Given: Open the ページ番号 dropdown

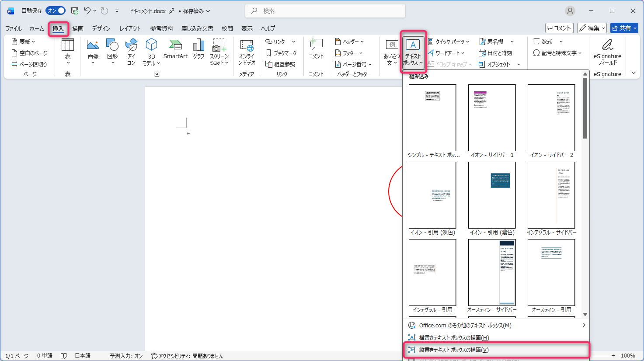Looking at the screenshot, I should coord(353,64).
